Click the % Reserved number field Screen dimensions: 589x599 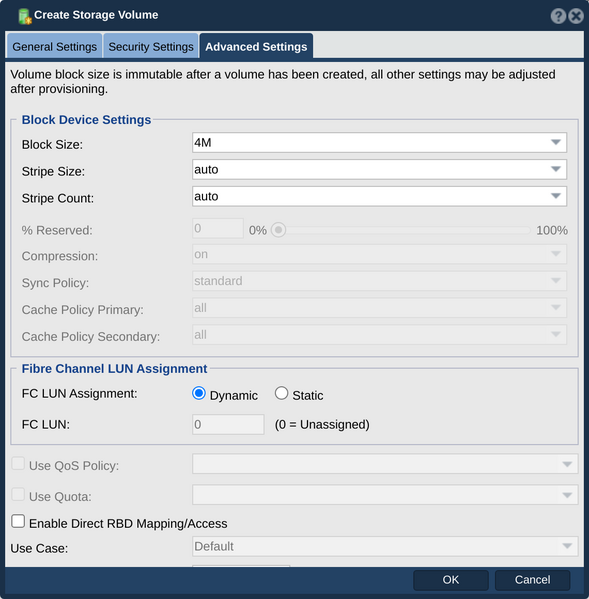click(x=218, y=228)
